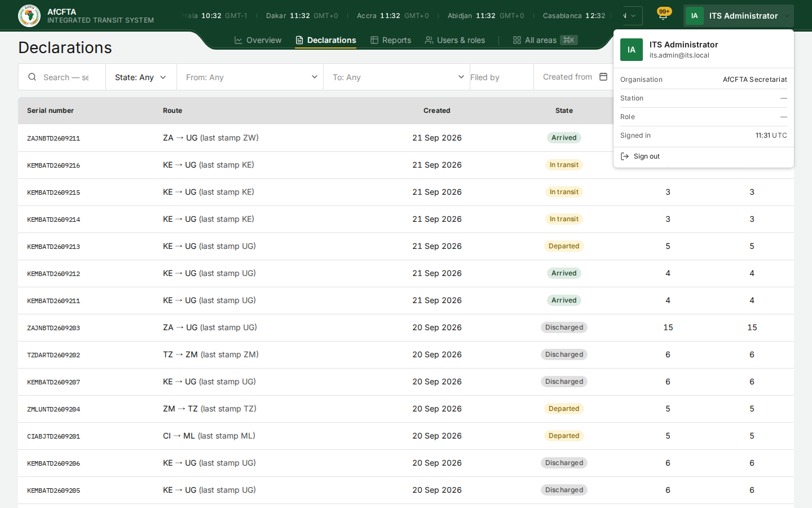Viewport: 812px width, 508px height.
Task: Click the AfCFTA Secretariat organisation value
Action: [x=754, y=80]
